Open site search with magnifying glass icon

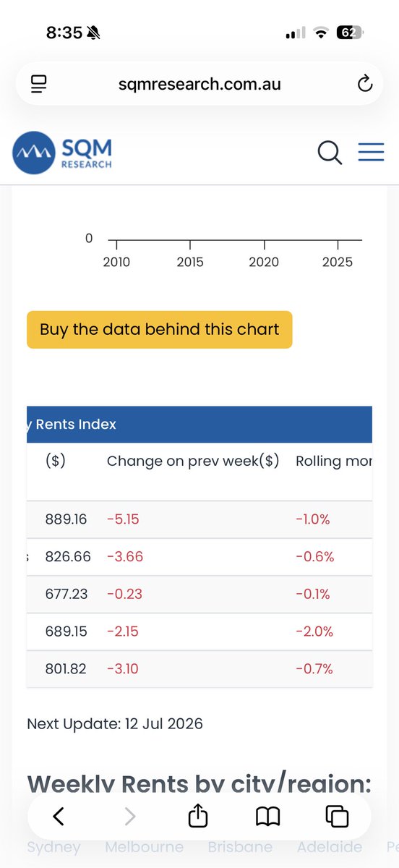click(330, 153)
